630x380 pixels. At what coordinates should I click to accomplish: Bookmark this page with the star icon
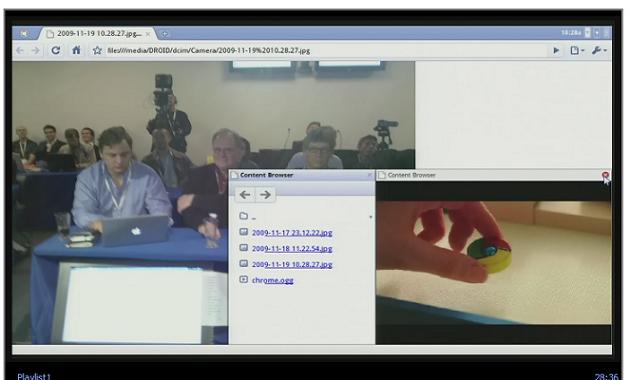coord(97,51)
